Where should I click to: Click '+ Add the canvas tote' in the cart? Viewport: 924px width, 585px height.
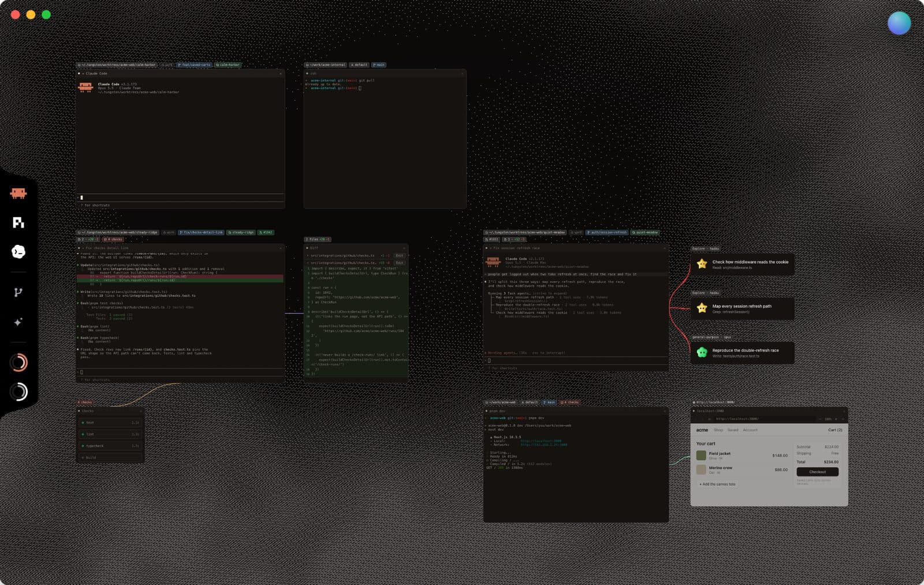(x=717, y=484)
